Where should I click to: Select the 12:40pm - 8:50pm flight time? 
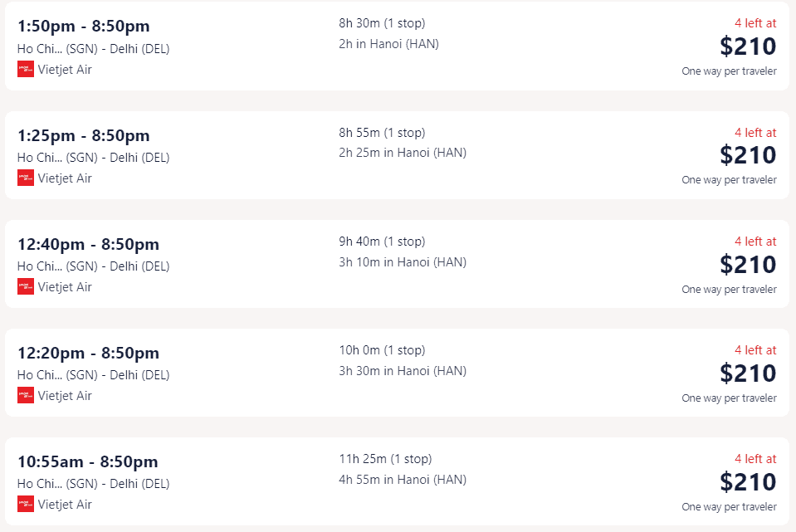(x=88, y=244)
